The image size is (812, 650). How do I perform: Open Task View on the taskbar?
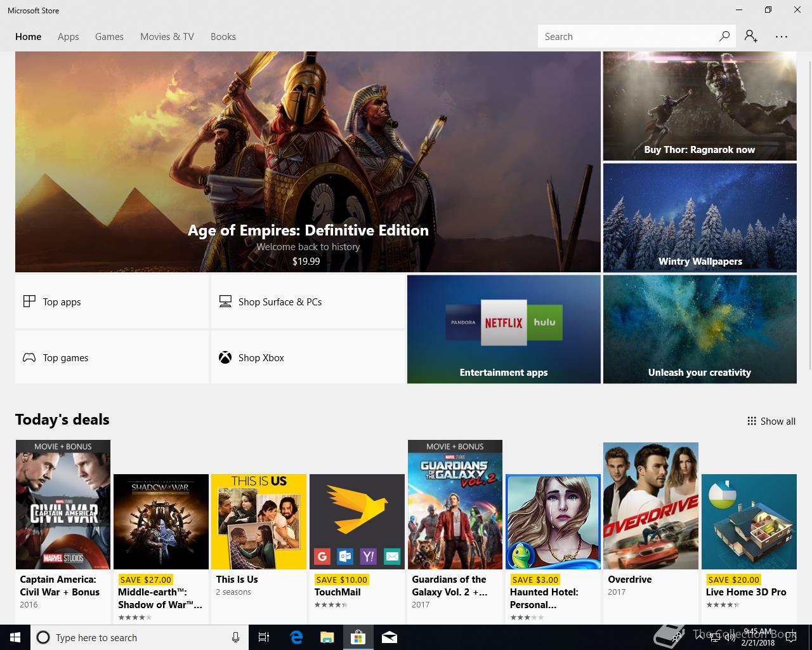[x=264, y=637]
